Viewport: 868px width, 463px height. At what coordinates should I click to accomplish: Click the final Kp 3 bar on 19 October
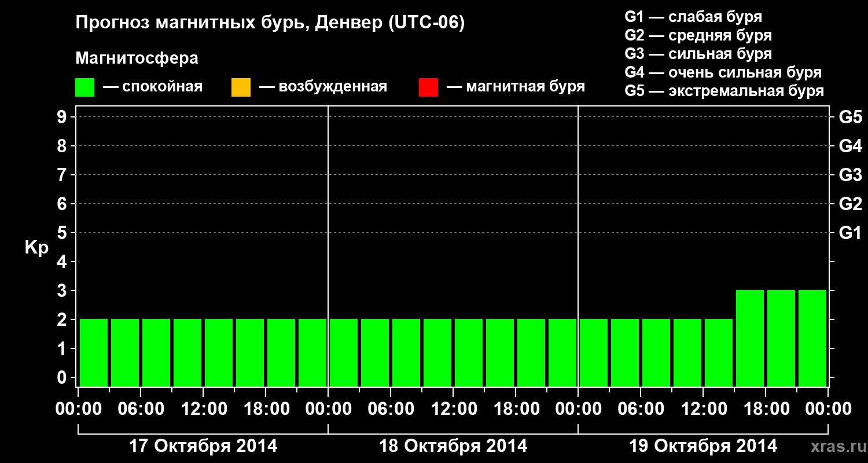pos(812,338)
